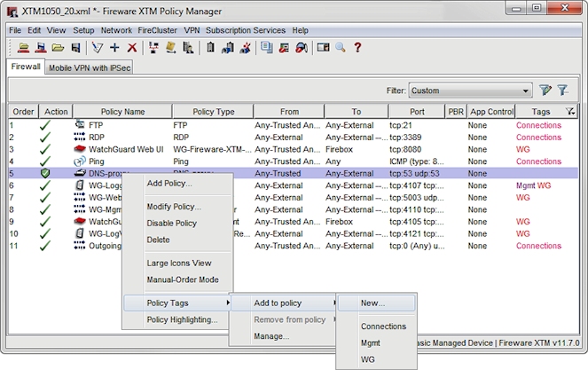
Task: Click the Ping policy row icon
Action: coord(80,161)
